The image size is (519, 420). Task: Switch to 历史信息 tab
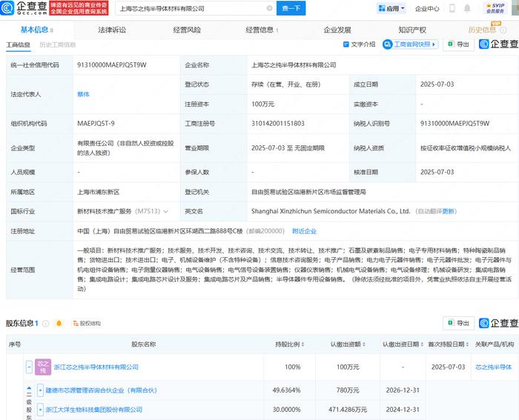tap(482, 30)
